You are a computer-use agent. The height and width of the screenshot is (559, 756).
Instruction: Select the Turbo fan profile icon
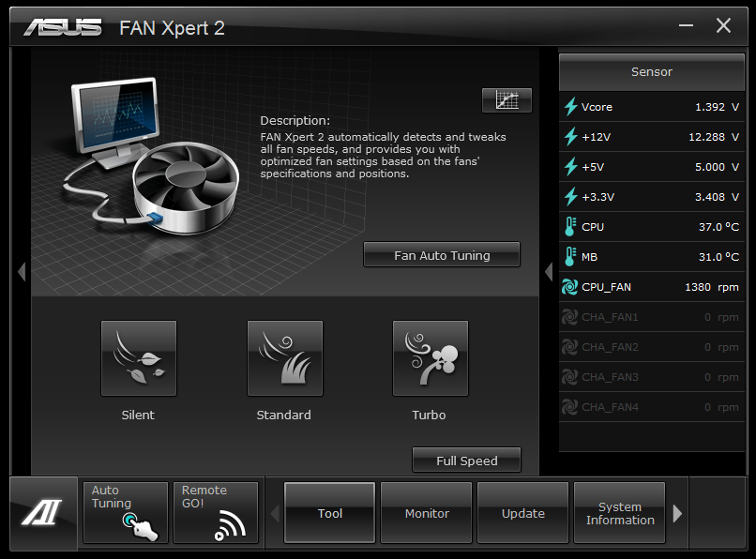coord(430,357)
